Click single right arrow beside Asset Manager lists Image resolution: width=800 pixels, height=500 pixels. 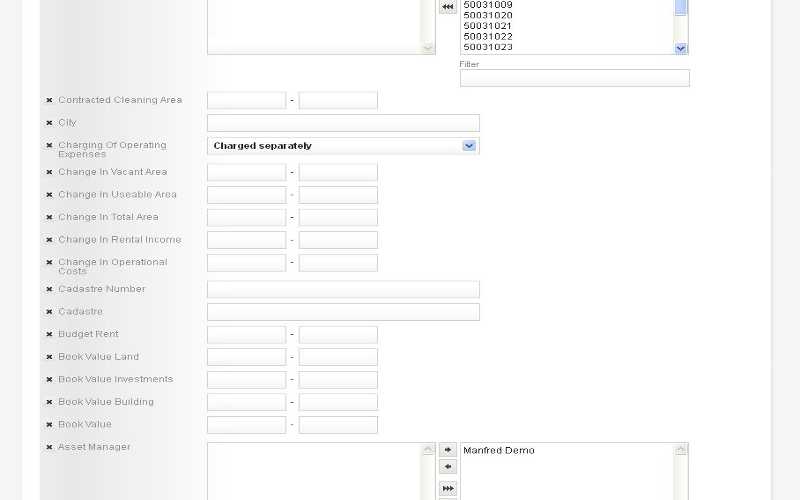[x=448, y=449]
